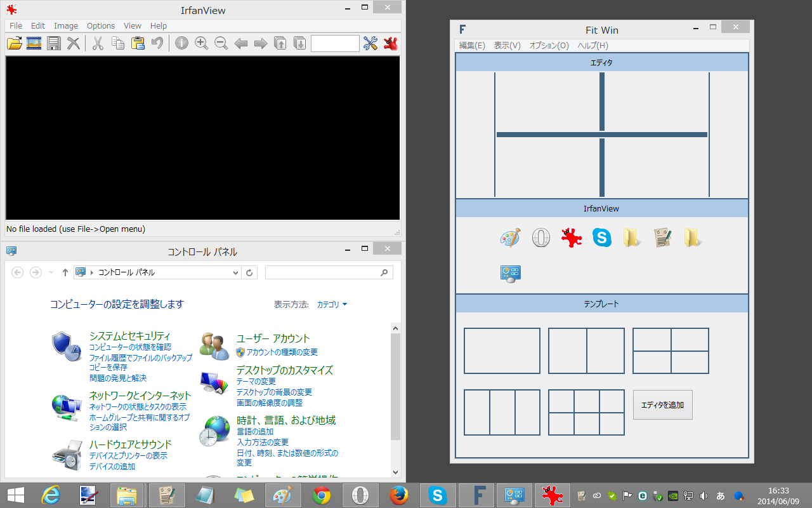Open the 編集(E) menu in Fit Win
This screenshot has height=508, width=812.
(x=472, y=46)
